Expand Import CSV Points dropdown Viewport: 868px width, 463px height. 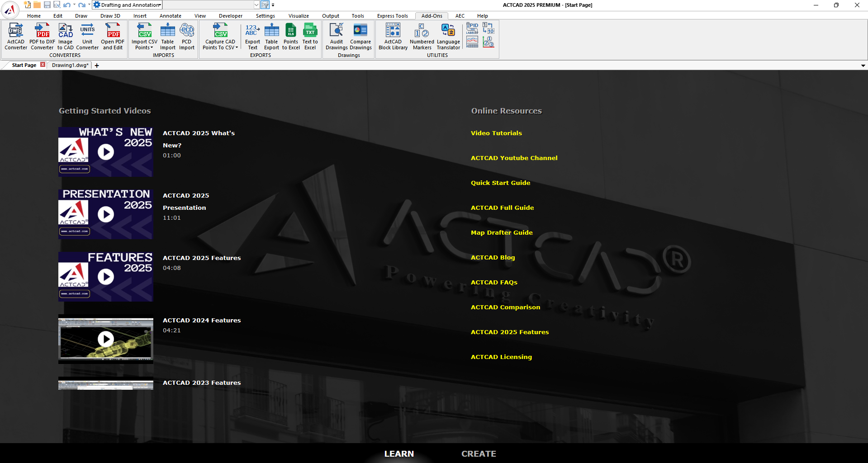[152, 47]
